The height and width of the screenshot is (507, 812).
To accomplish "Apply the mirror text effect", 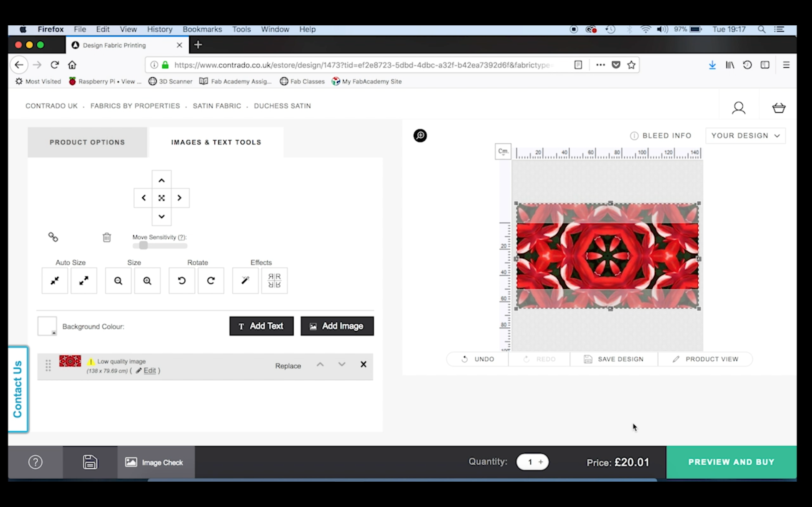I will click(274, 281).
